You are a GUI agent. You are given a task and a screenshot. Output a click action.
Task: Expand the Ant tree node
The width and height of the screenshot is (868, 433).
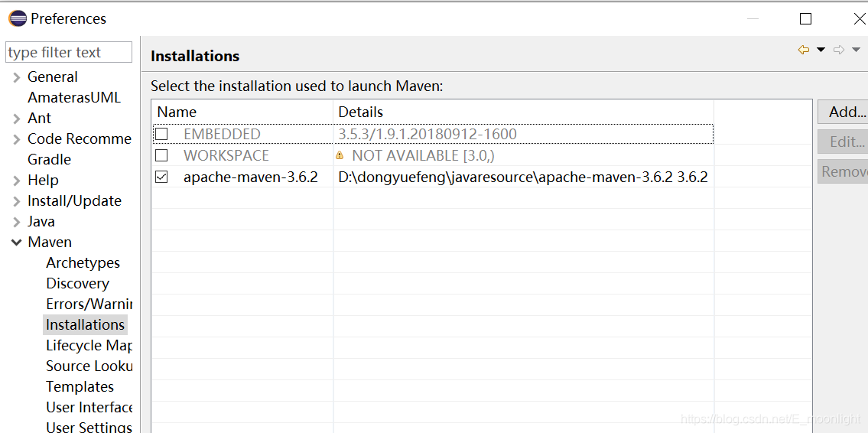pyautogui.click(x=17, y=119)
